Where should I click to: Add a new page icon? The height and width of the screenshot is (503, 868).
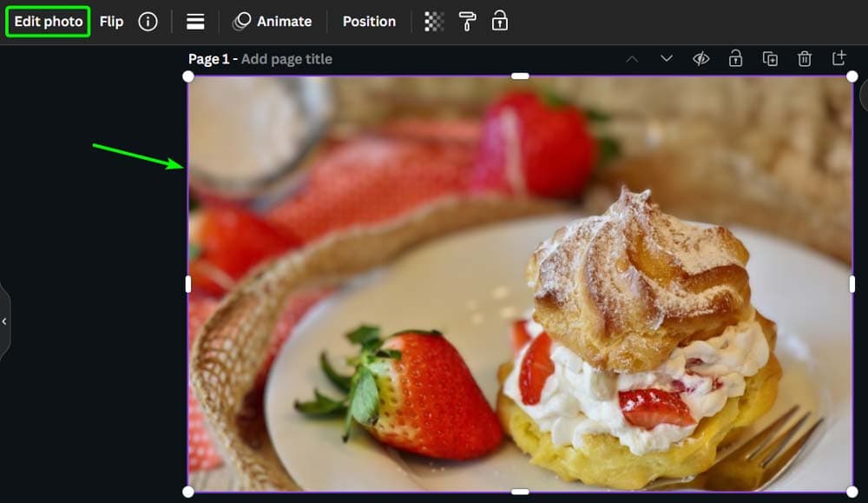click(838, 58)
